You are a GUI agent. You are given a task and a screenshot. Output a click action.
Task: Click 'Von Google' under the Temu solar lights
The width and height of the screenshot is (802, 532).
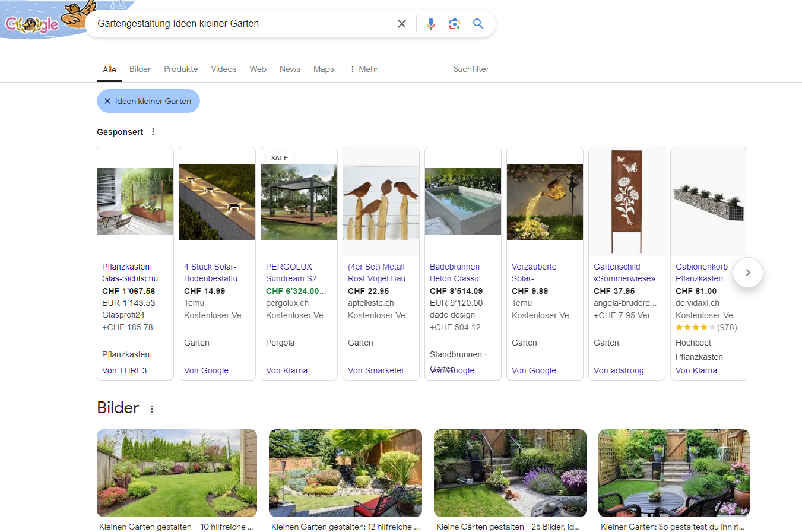tap(206, 370)
